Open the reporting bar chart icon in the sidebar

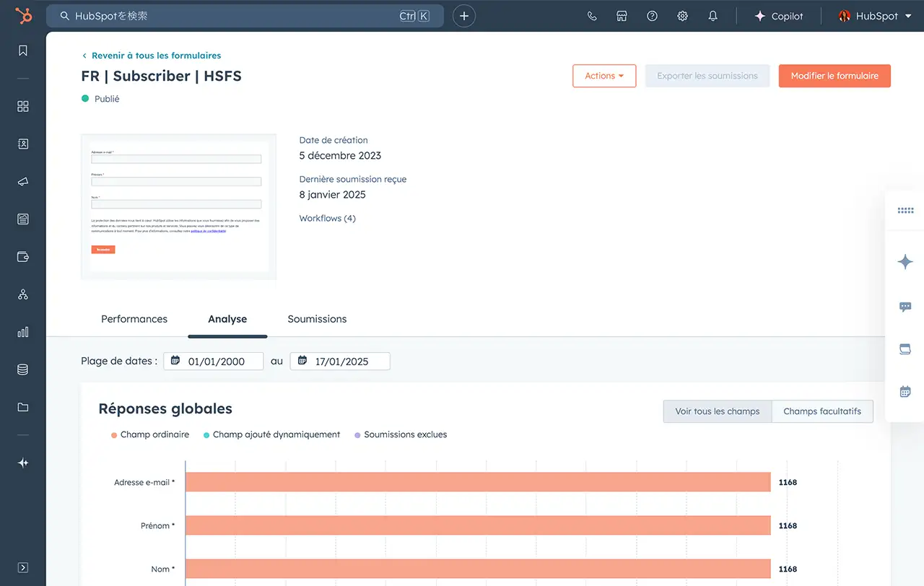tap(23, 332)
